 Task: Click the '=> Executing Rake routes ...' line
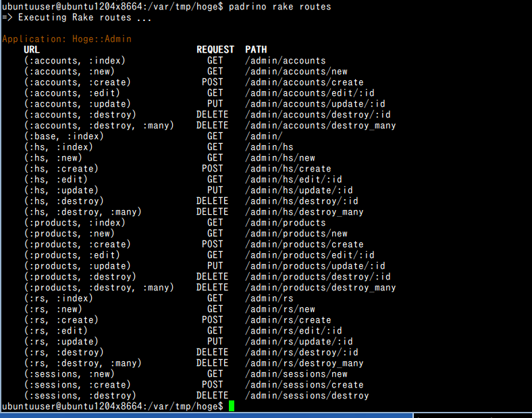(77, 18)
